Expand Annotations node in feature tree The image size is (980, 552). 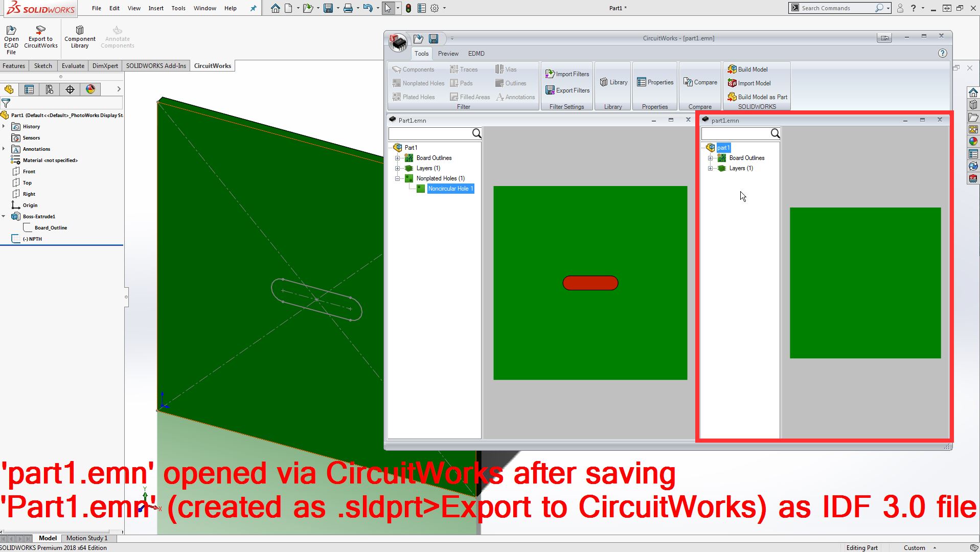click(x=4, y=149)
